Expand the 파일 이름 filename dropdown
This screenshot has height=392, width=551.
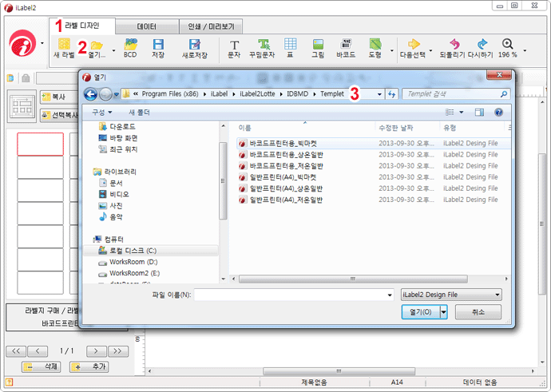point(390,295)
